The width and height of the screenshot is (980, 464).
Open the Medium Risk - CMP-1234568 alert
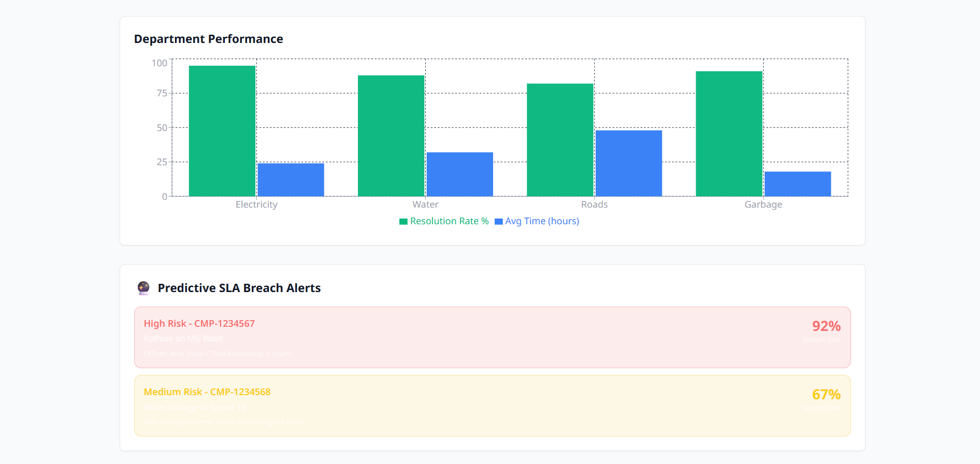pyautogui.click(x=492, y=405)
